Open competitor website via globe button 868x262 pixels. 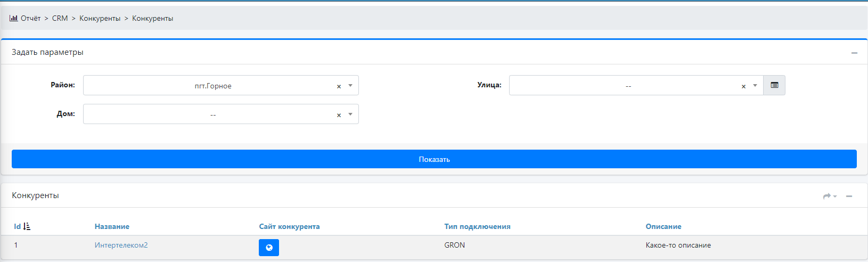pyautogui.click(x=269, y=247)
